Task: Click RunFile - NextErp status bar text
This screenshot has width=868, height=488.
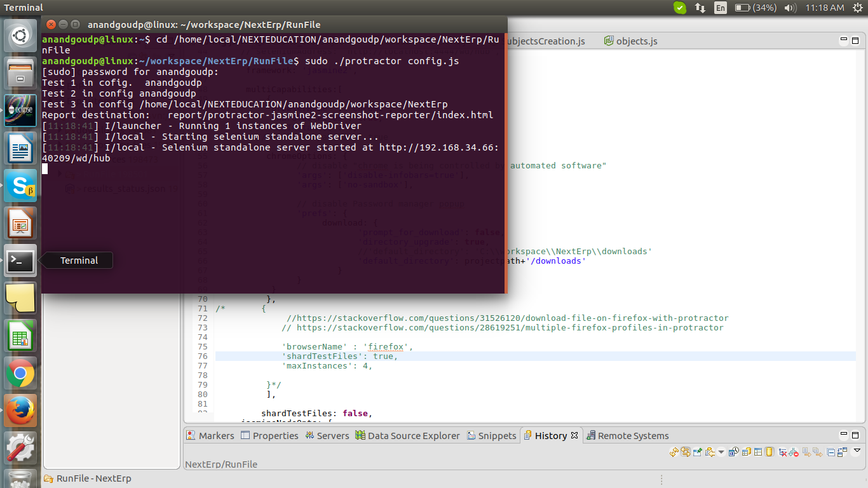Action: (x=93, y=478)
